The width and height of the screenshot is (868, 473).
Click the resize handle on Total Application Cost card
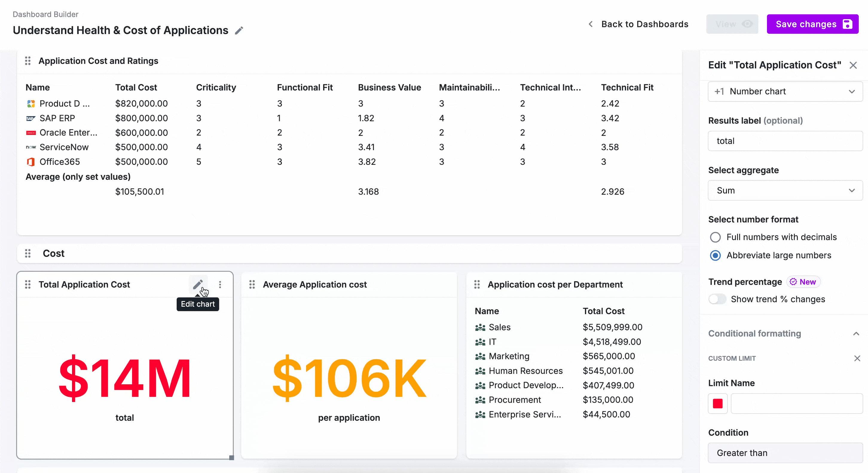[x=231, y=457]
